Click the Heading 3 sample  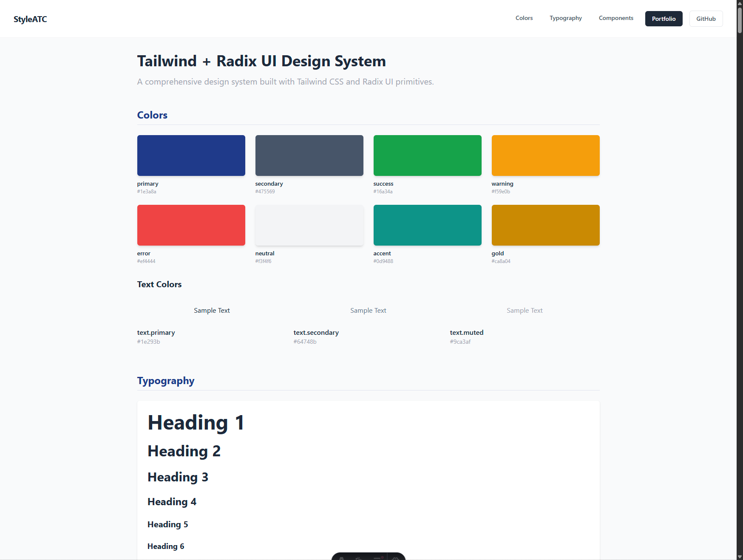[178, 478]
